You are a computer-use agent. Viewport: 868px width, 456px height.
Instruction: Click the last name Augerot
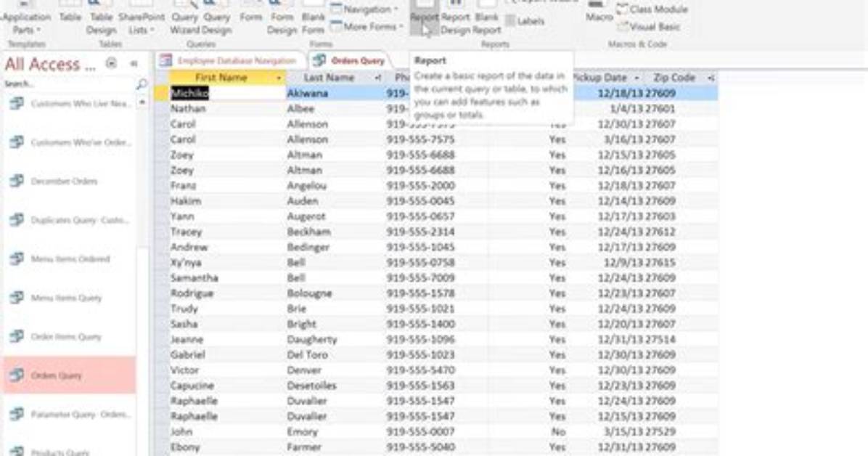[306, 216]
